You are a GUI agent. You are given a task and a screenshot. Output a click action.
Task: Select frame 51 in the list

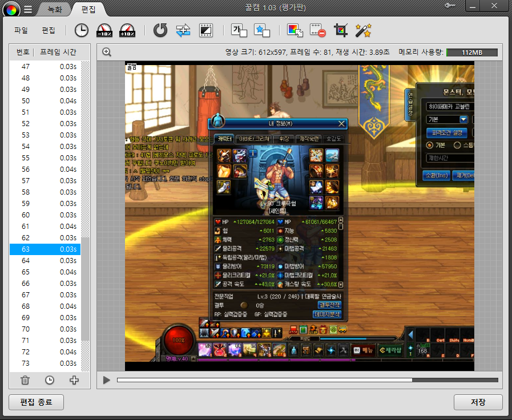pos(45,112)
